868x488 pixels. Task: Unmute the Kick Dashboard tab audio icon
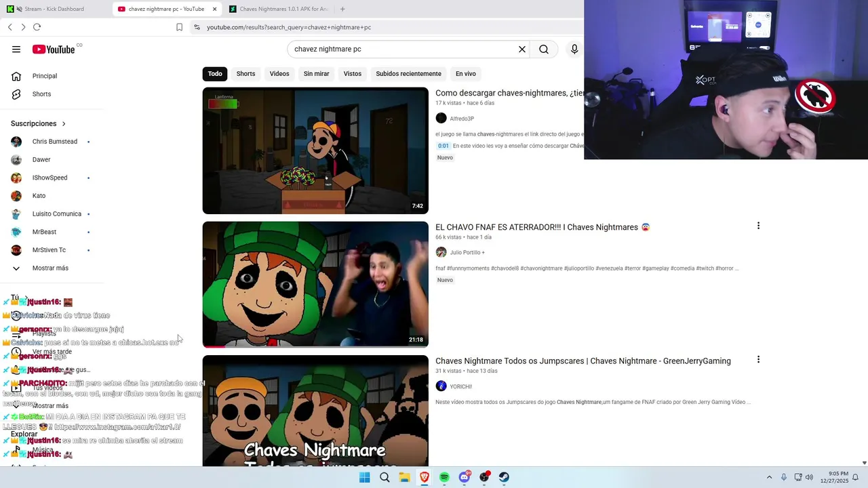pyautogui.click(x=19, y=9)
